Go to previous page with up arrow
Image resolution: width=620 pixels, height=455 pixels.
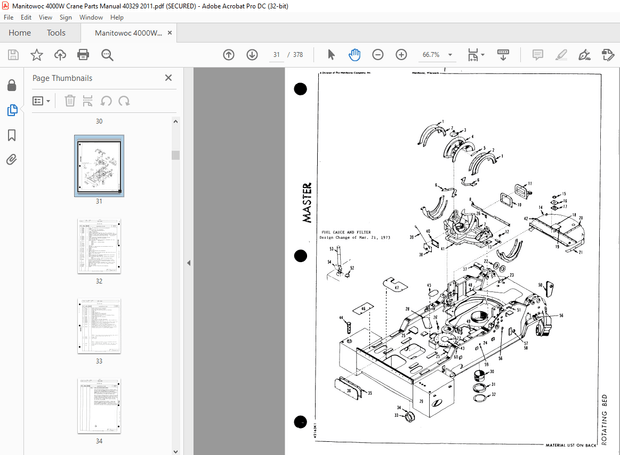229,55
